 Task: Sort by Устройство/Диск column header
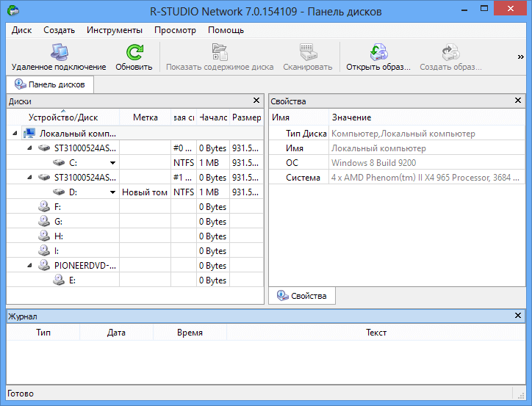(x=63, y=117)
